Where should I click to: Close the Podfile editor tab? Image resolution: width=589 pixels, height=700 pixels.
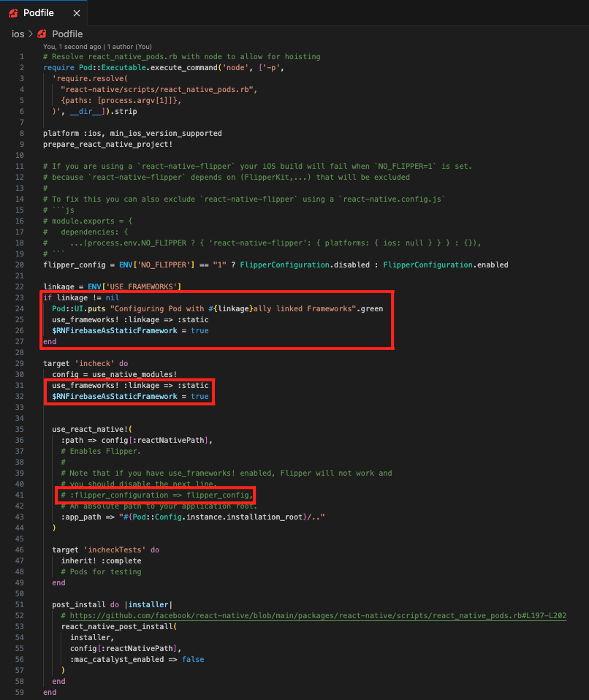[75, 13]
